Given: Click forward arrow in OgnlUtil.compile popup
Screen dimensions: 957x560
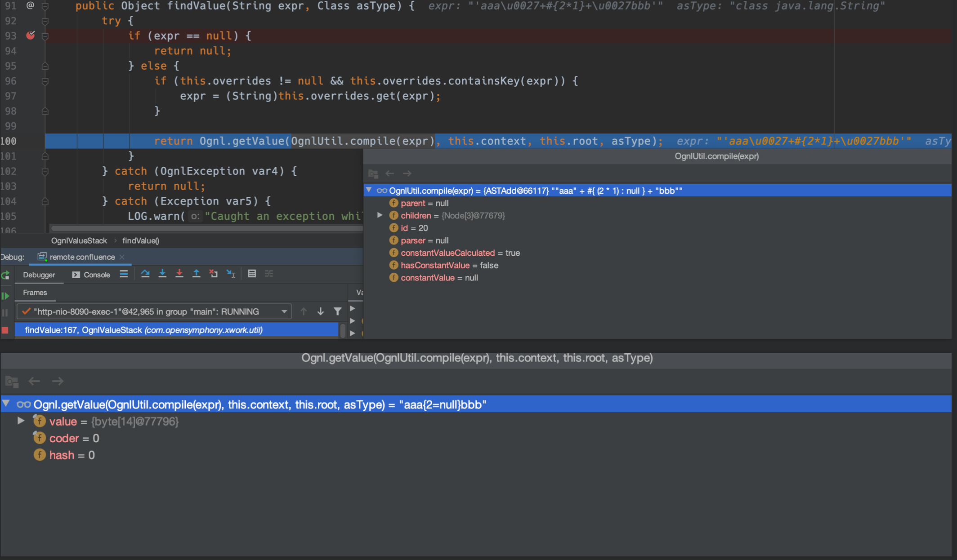Looking at the screenshot, I should click(x=407, y=173).
